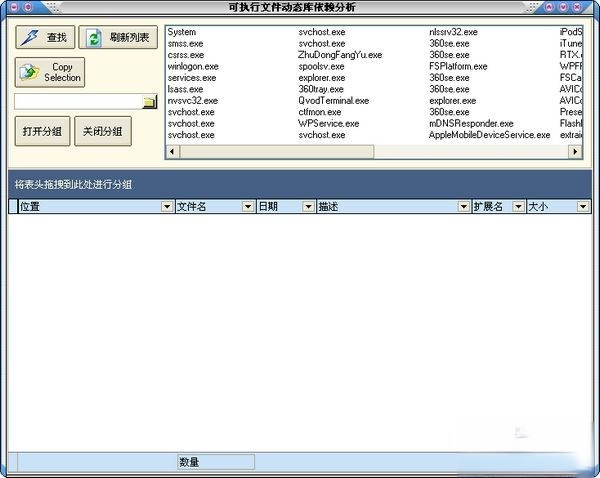Select ZhuDongFangYu.exe in the process list
The width and height of the screenshot is (600, 478).
[339, 55]
